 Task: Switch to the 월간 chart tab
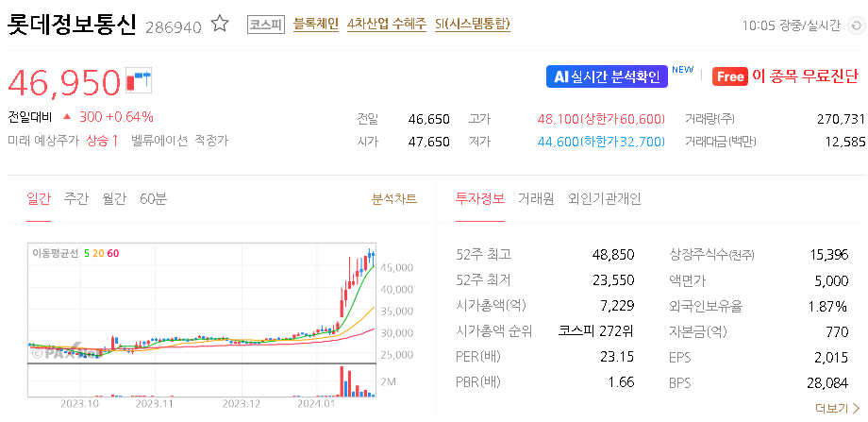tap(114, 199)
